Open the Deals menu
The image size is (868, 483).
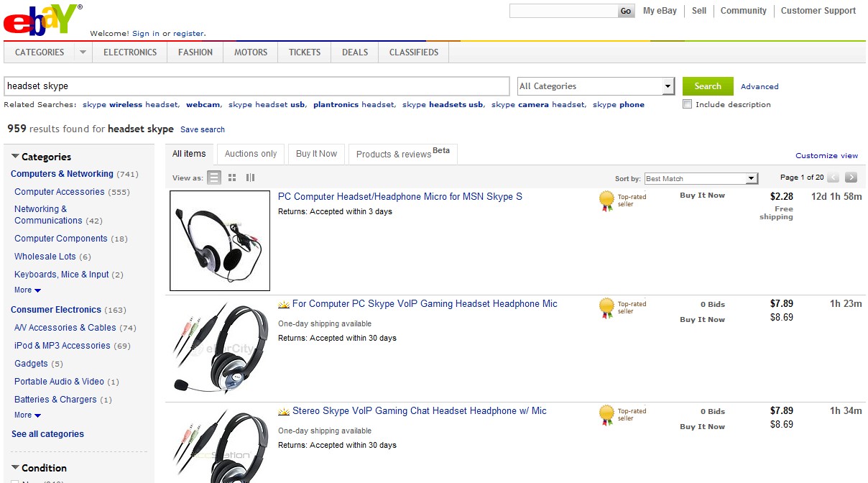pos(355,52)
